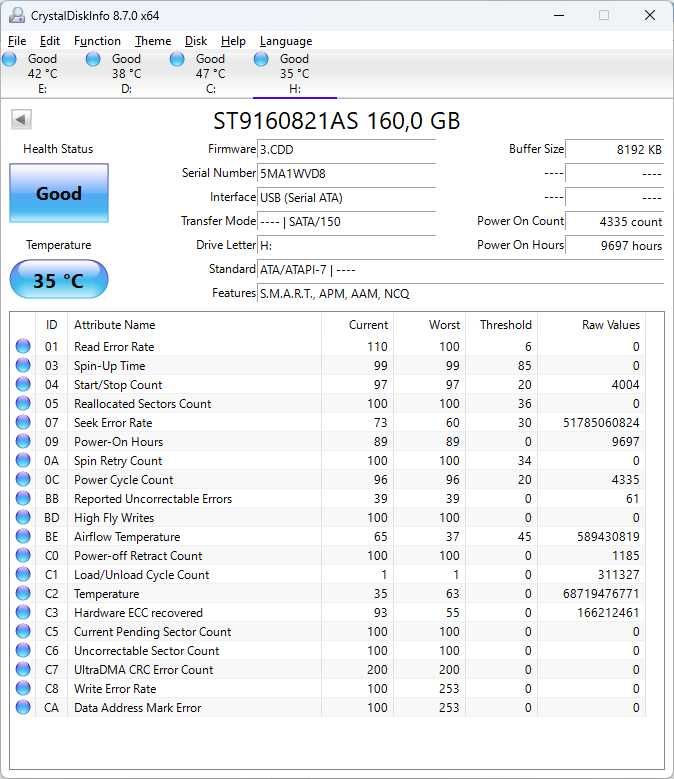
Task: Click the Attribute Name column header
Action: pyautogui.click(x=195, y=325)
